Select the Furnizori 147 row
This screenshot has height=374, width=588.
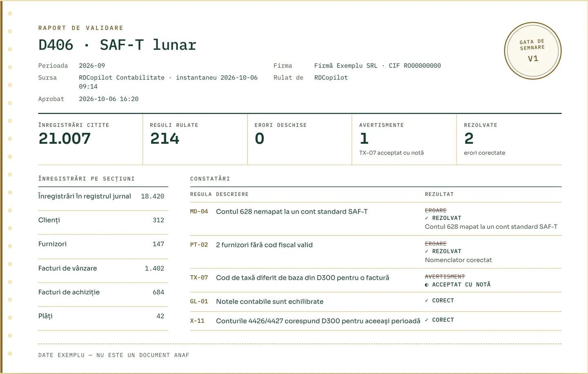click(x=103, y=246)
